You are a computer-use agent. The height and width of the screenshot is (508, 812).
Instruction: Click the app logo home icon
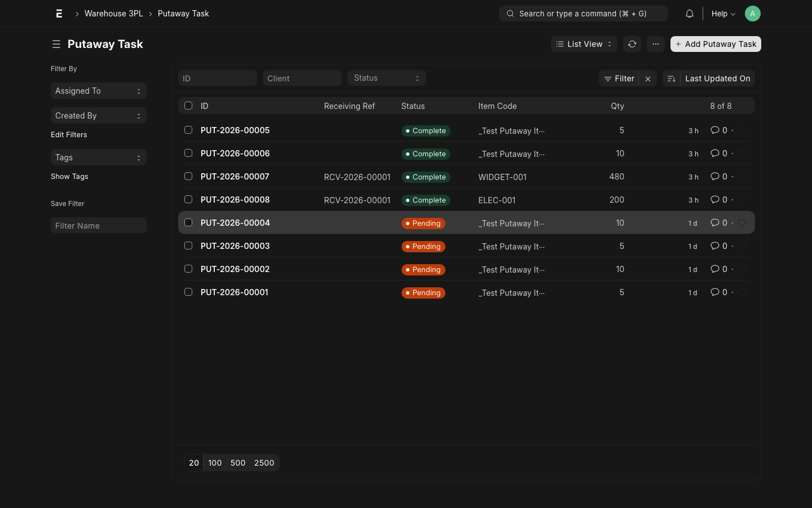59,14
